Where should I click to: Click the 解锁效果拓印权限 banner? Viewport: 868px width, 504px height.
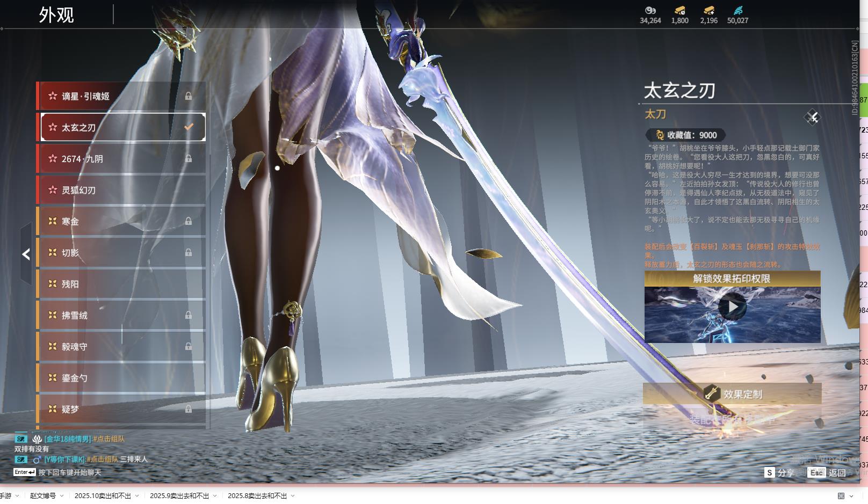pos(732,279)
